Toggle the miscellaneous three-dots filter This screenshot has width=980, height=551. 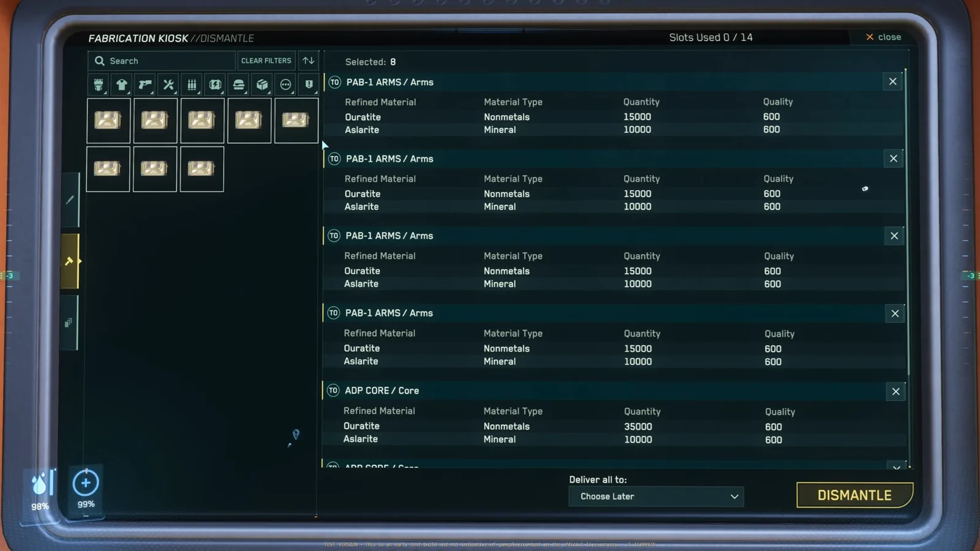click(x=285, y=84)
